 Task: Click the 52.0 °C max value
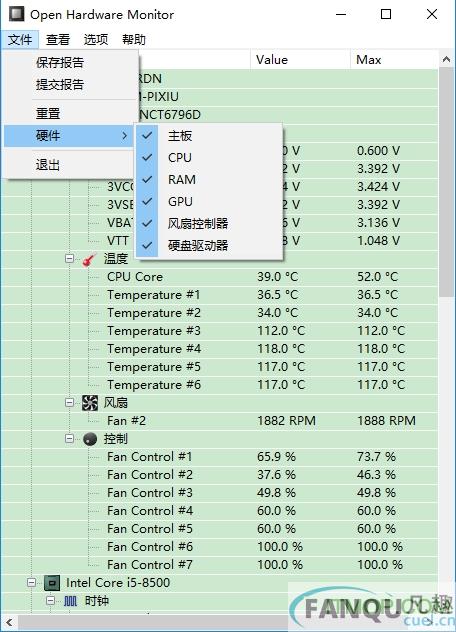[377, 277]
